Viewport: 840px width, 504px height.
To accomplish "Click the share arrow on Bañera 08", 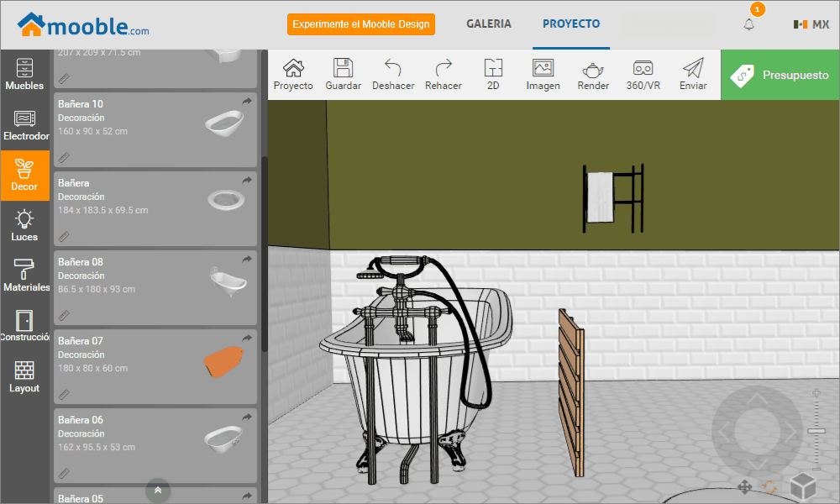I will 246,260.
